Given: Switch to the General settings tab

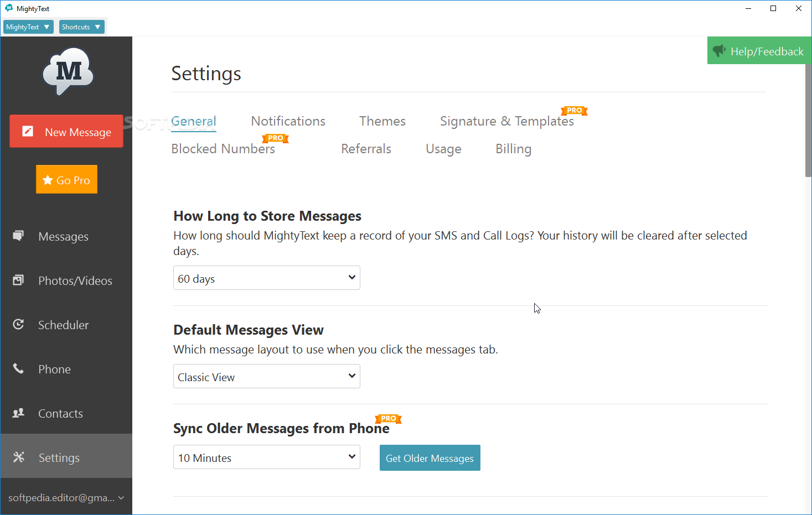Looking at the screenshot, I should (194, 121).
